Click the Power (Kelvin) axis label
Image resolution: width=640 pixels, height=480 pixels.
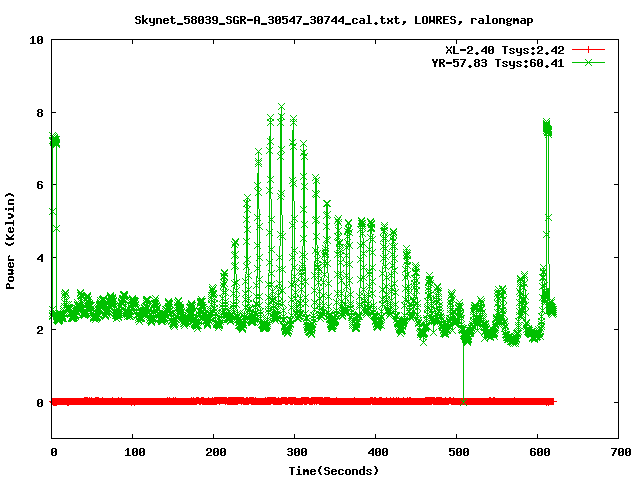pos(10,241)
